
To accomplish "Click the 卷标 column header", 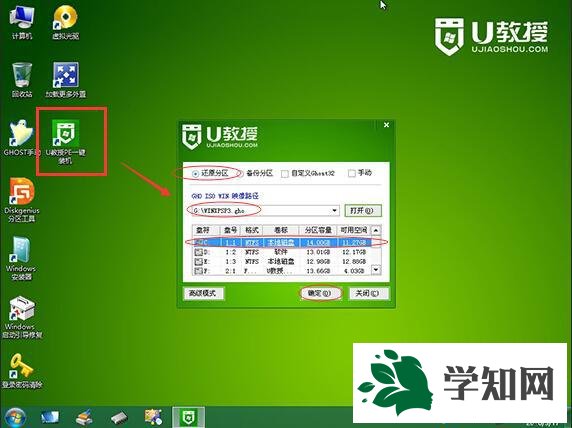I will [281, 230].
